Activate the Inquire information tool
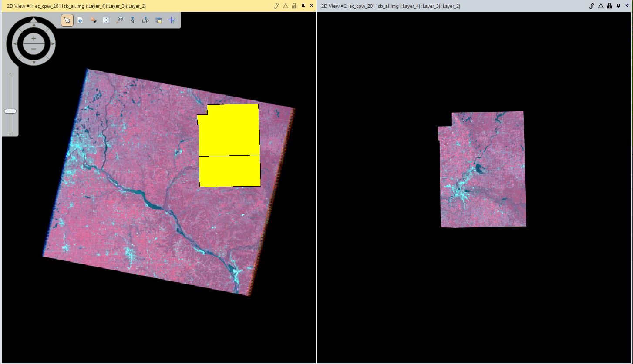 [x=80, y=20]
